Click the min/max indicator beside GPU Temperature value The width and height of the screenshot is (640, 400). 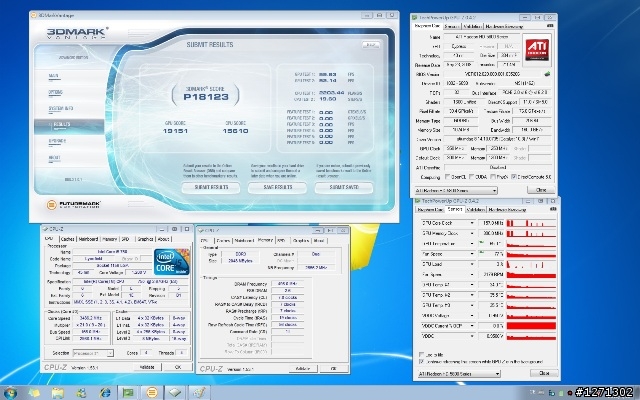[x=482, y=243]
